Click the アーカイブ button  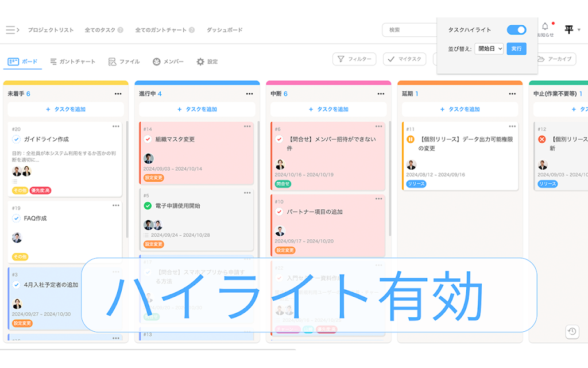tap(556, 59)
